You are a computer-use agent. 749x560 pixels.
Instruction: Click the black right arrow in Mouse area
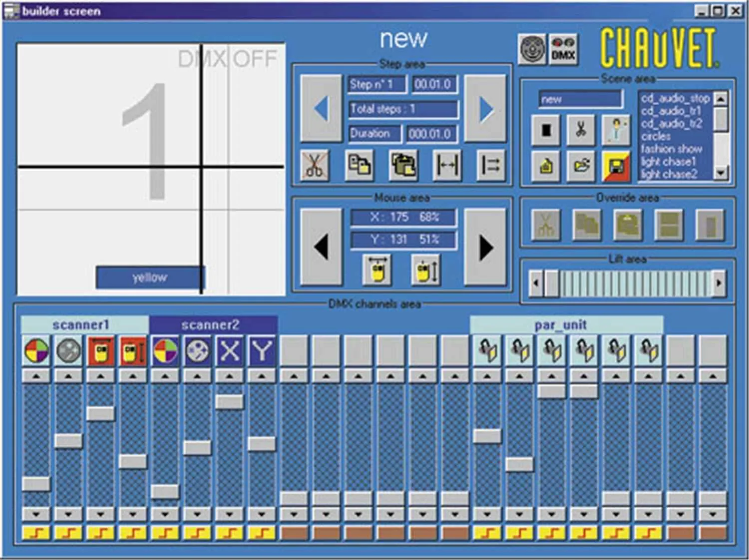tap(485, 247)
